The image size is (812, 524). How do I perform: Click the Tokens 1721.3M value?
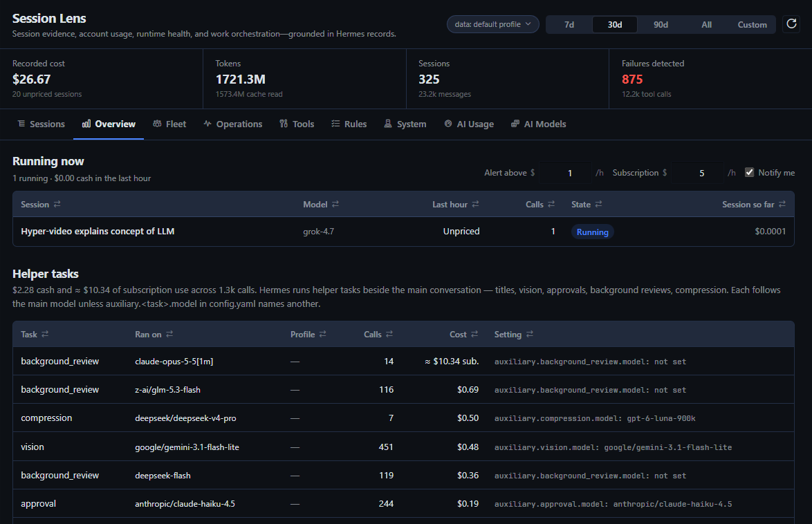[x=240, y=79]
